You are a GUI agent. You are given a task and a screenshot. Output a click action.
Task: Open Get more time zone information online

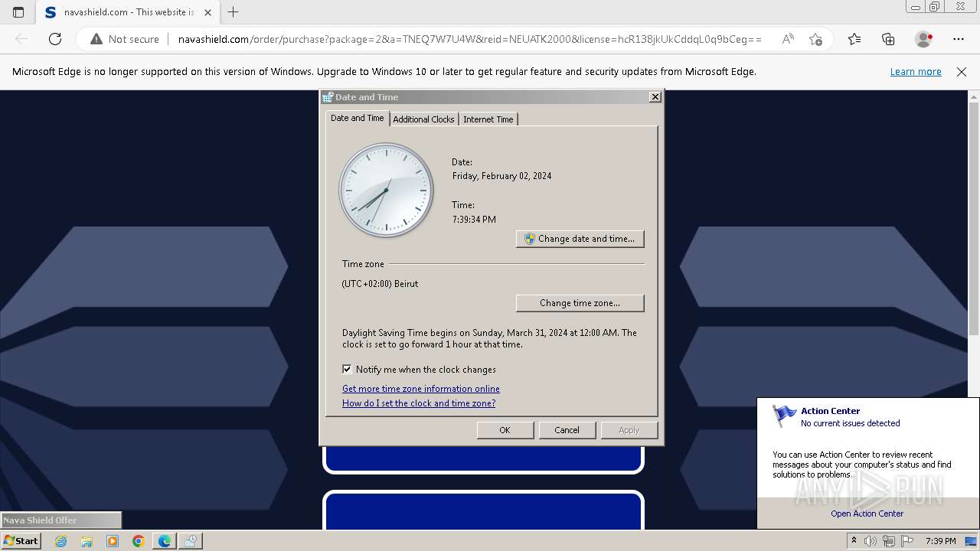(421, 389)
